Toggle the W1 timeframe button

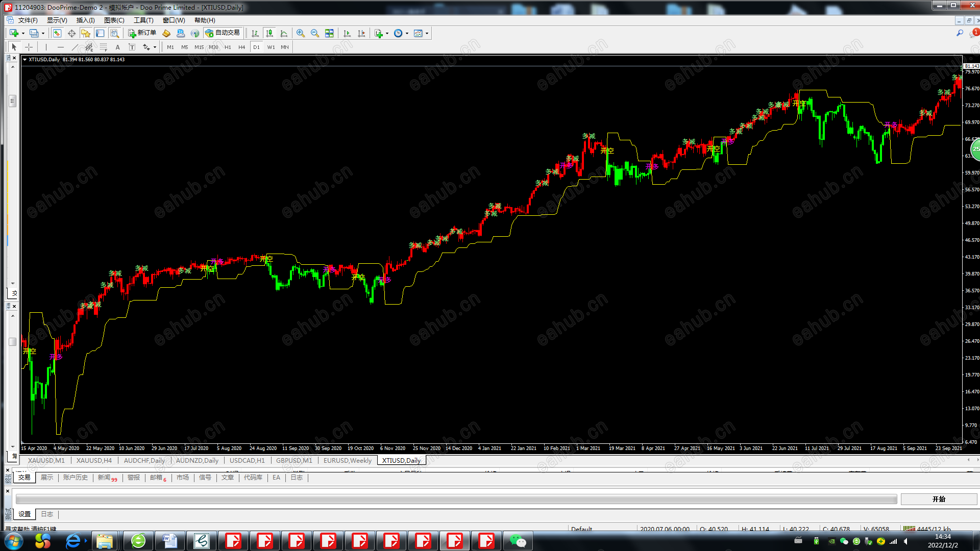point(271,47)
